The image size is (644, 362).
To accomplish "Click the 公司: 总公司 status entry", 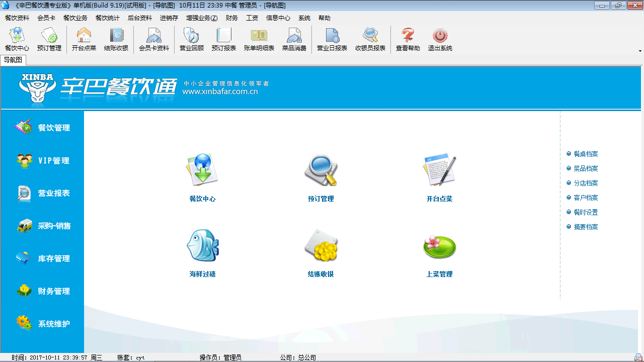I will [298, 357].
